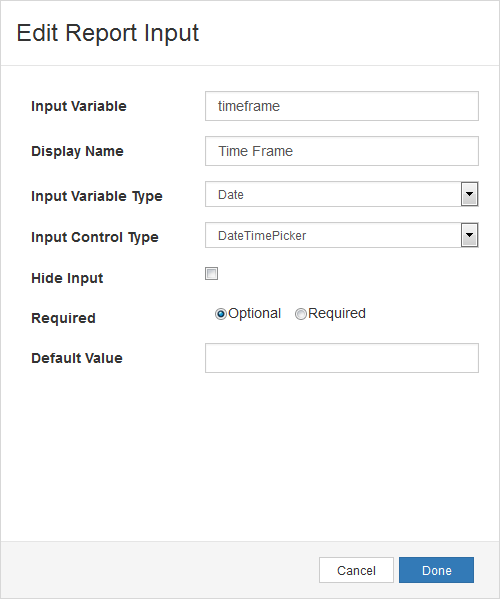The image size is (500, 599).
Task: Click the Edit Report Input dialog title
Action: coord(107,33)
